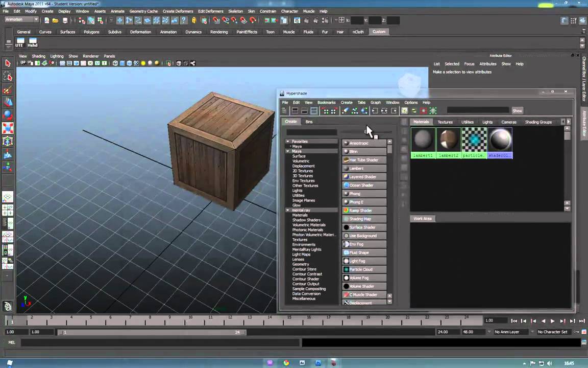Create a Lambert material

(364, 168)
